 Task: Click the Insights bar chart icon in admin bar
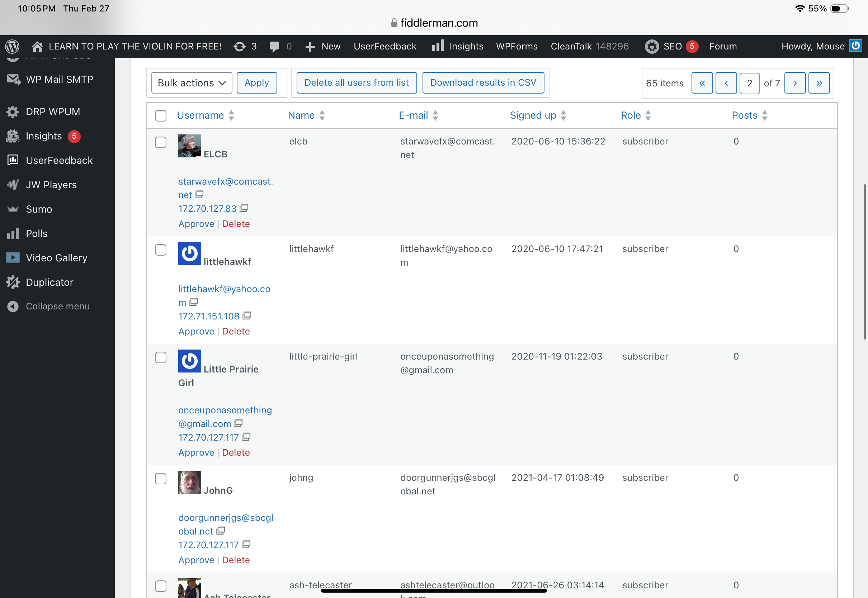pos(437,46)
